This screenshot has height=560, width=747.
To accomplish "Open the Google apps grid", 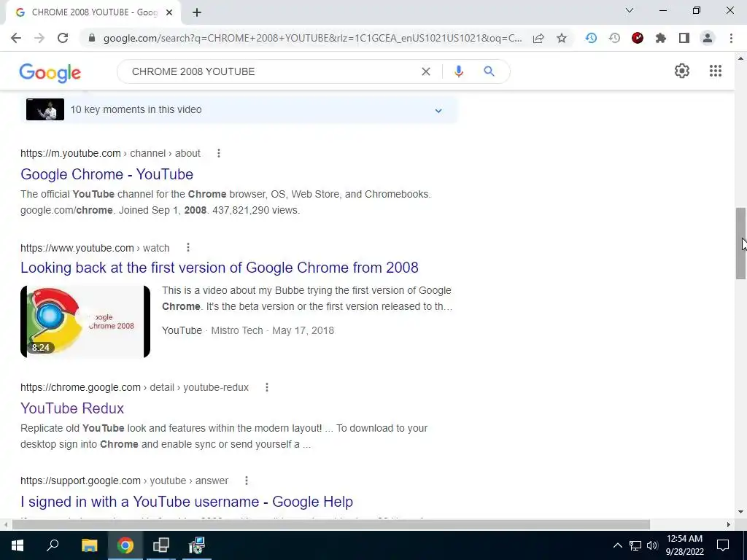I will click(x=715, y=71).
